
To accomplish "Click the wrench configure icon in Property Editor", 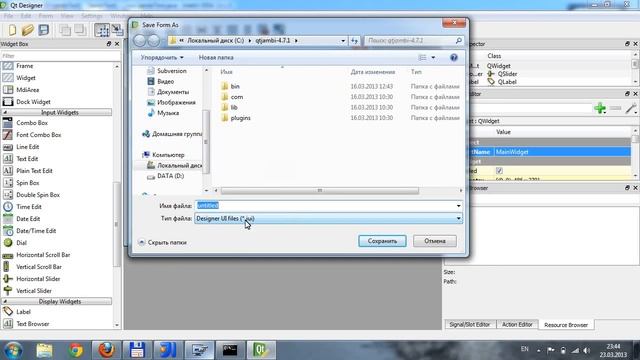I will click(631, 109).
